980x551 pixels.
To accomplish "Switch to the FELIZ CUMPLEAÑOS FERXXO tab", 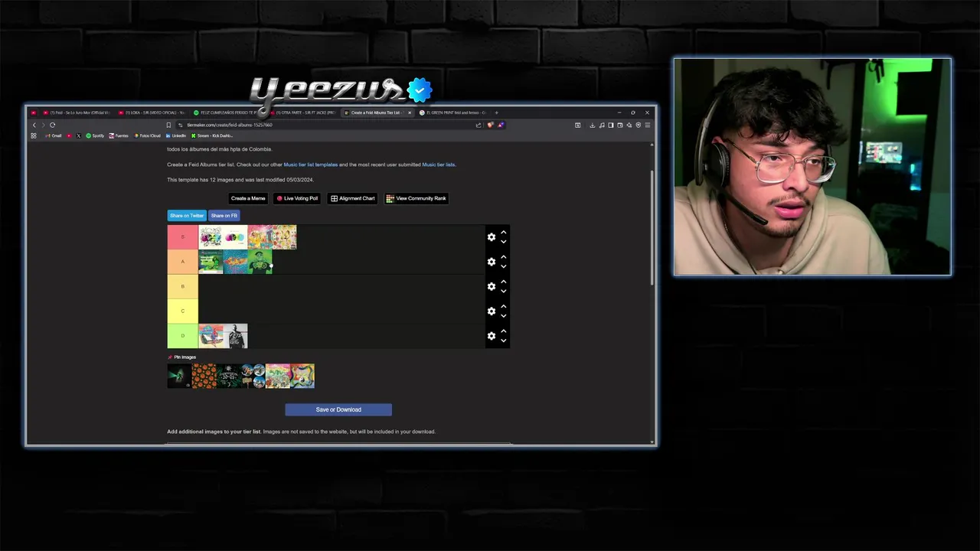I will (226, 112).
